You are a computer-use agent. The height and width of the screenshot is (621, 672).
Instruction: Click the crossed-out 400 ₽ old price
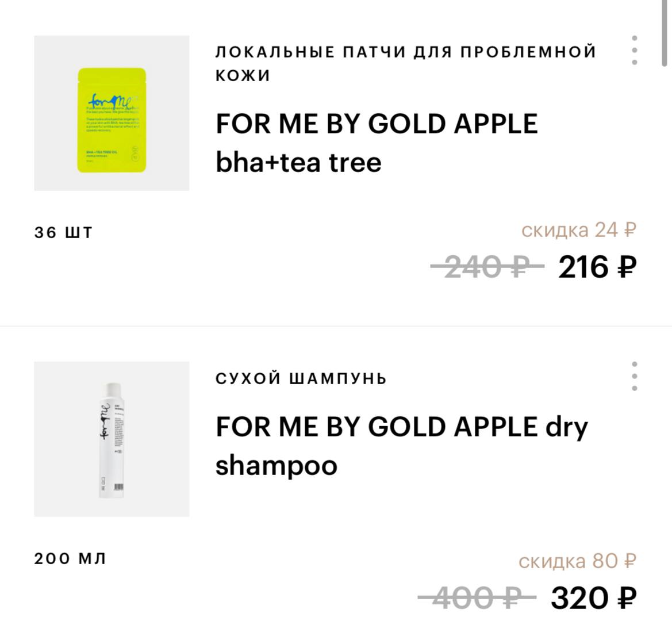pos(477,597)
